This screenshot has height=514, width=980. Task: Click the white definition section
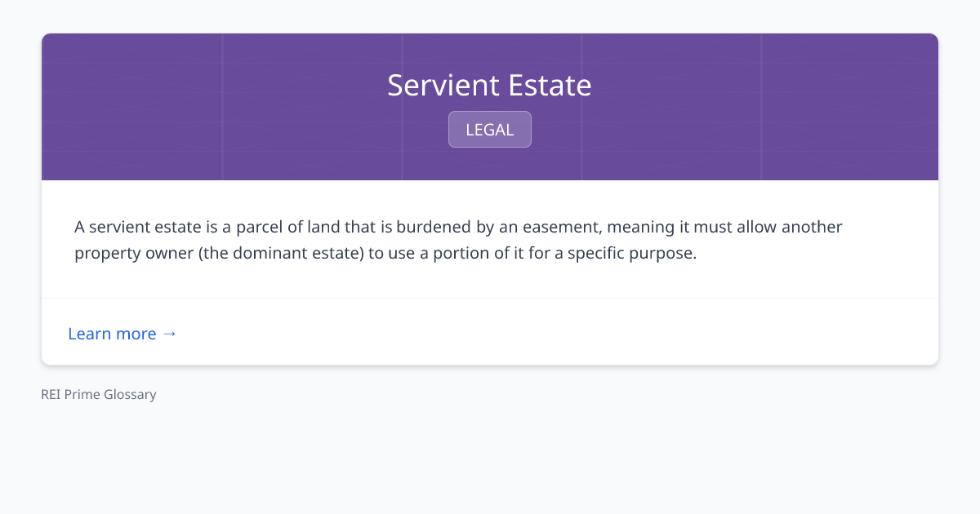(x=489, y=238)
